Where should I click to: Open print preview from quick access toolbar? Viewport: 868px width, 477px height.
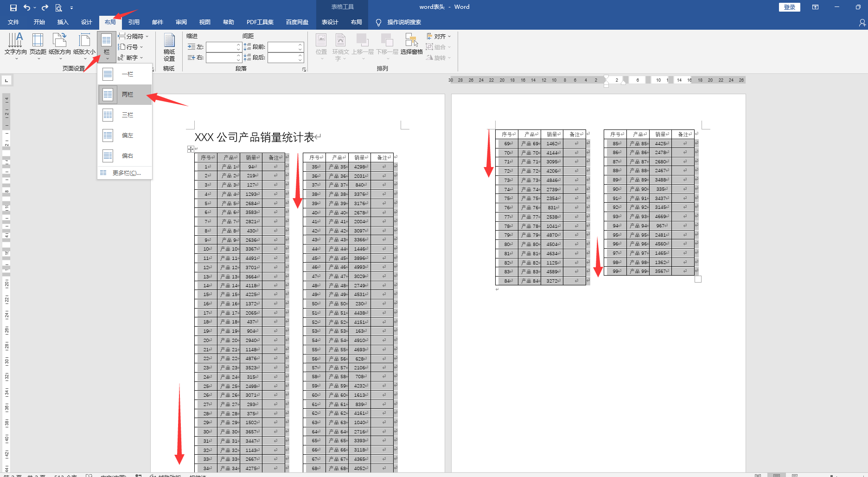pos(58,7)
